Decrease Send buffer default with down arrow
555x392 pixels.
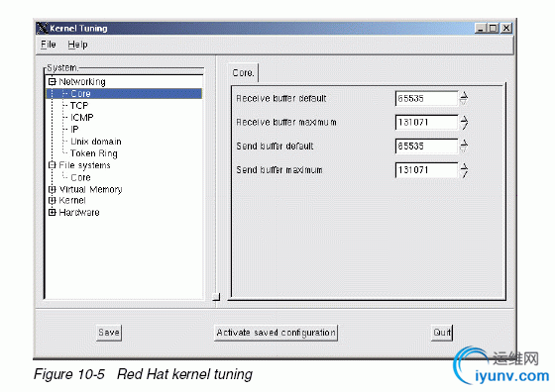[x=464, y=149]
